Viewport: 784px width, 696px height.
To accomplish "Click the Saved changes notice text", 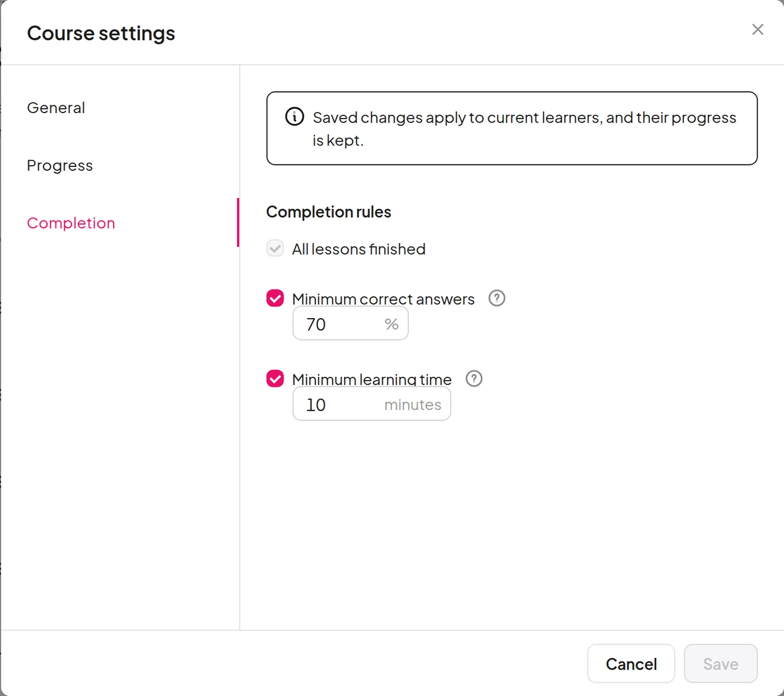I will point(524,129).
